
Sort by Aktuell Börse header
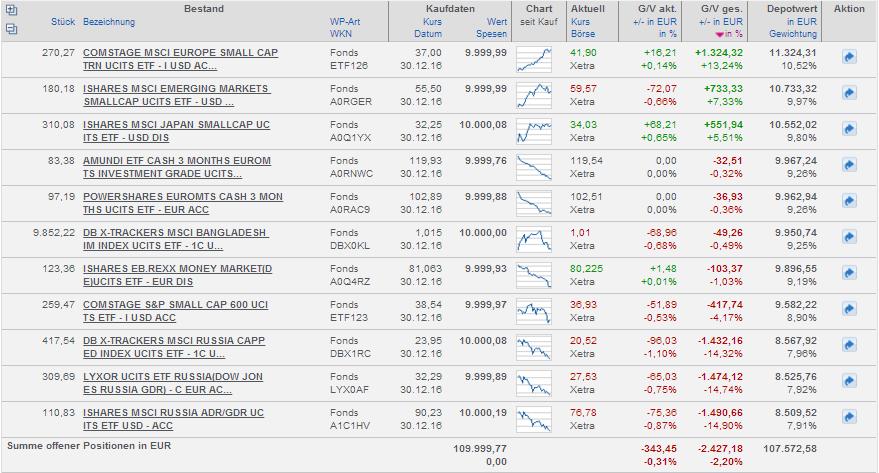582,34
